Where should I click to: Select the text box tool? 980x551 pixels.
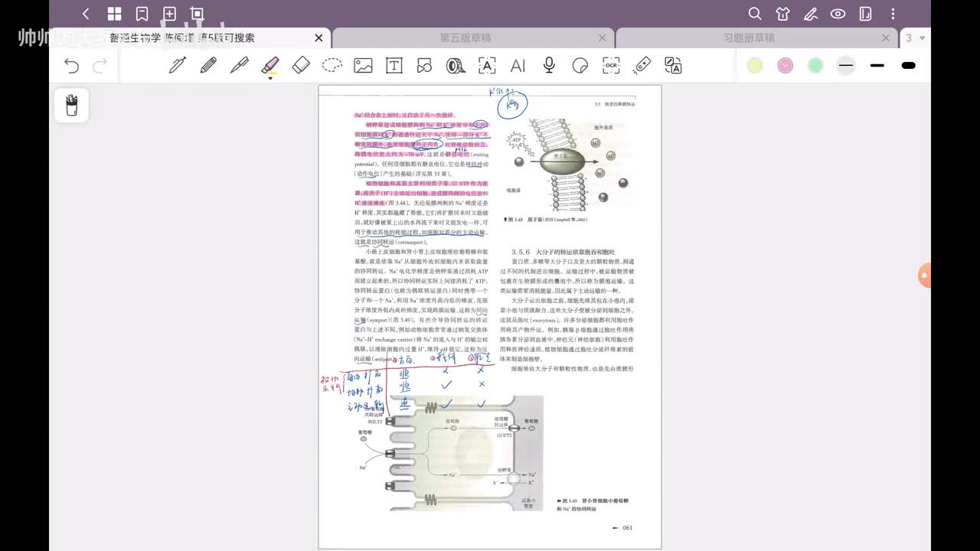394,65
